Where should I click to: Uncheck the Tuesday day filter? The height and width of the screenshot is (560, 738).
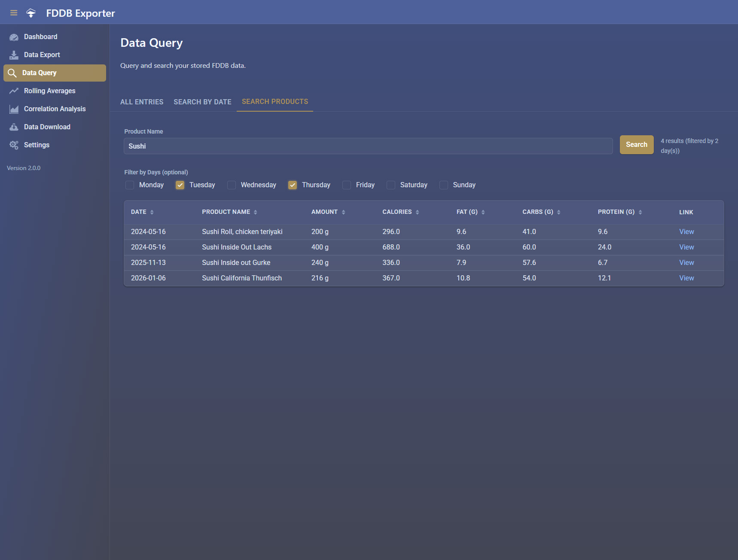tap(180, 185)
